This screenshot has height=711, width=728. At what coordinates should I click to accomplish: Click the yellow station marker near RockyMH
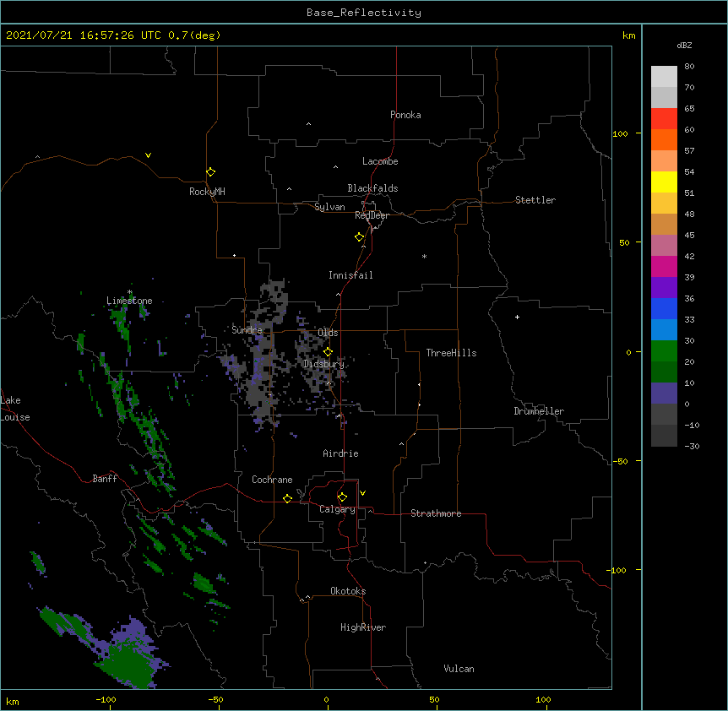(210, 172)
